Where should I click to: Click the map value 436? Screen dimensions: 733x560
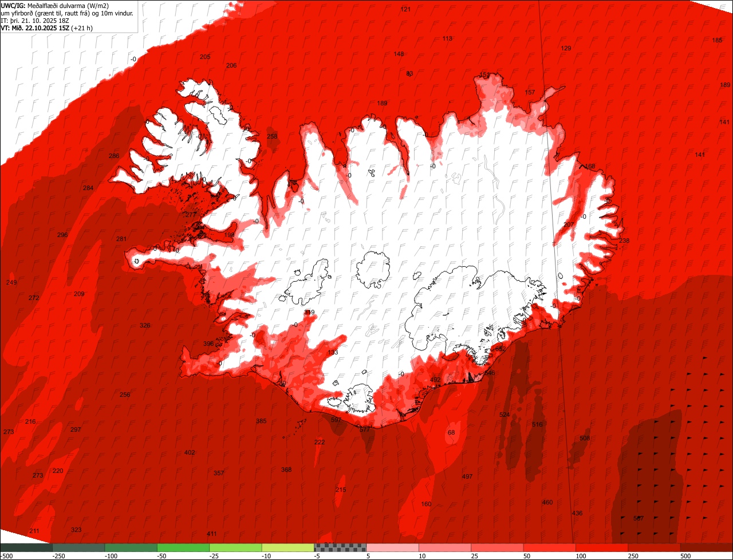click(577, 513)
